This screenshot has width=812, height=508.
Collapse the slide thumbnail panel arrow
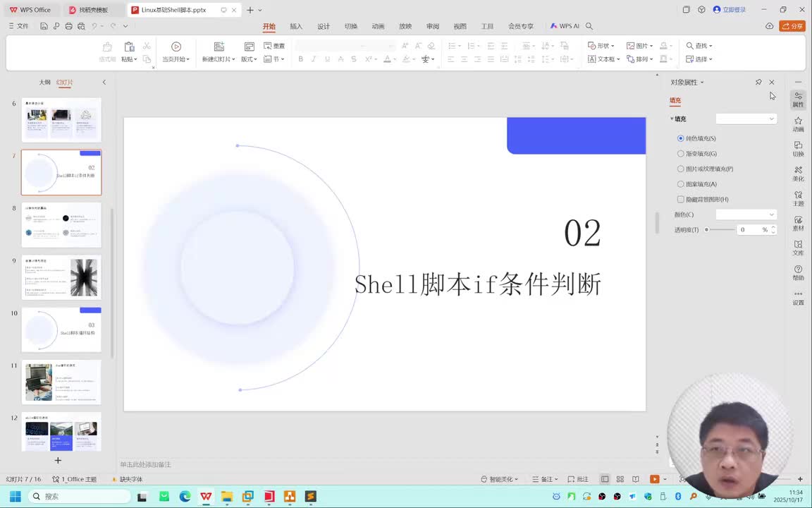(x=104, y=82)
